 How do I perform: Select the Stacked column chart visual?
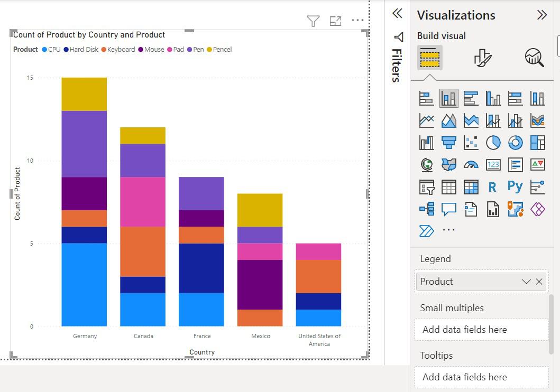pos(448,98)
